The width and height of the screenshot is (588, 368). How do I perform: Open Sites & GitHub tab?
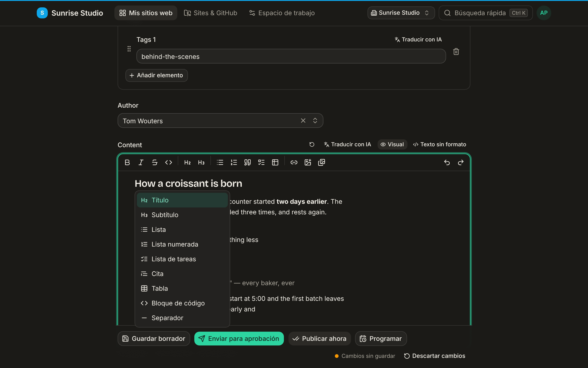pyautogui.click(x=210, y=13)
